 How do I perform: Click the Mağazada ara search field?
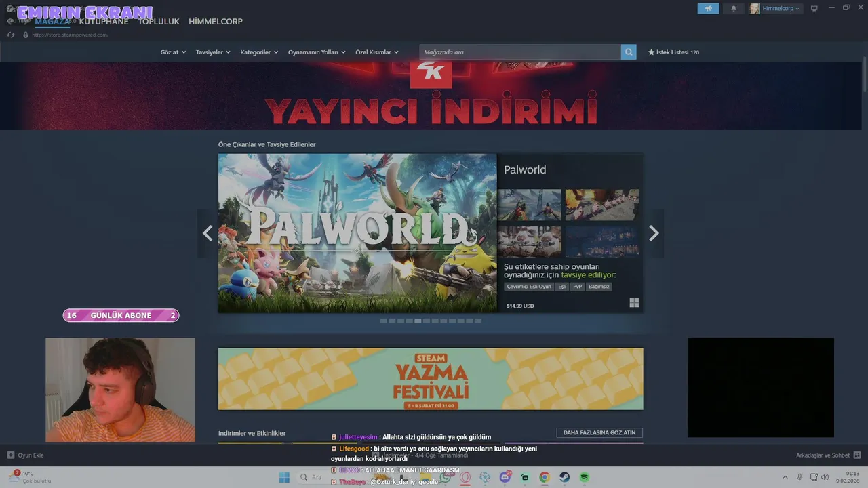(520, 52)
